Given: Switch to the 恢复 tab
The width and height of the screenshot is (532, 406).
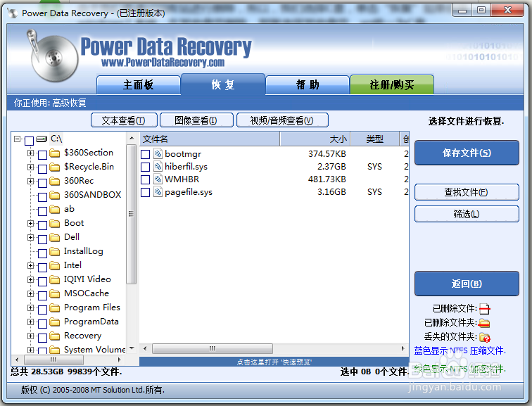Looking at the screenshot, I should click(x=223, y=84).
